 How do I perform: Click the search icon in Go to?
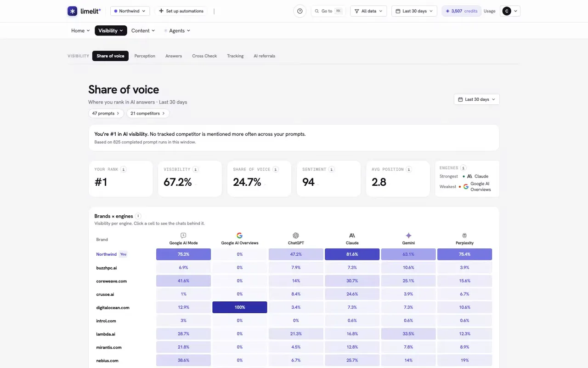[317, 11]
